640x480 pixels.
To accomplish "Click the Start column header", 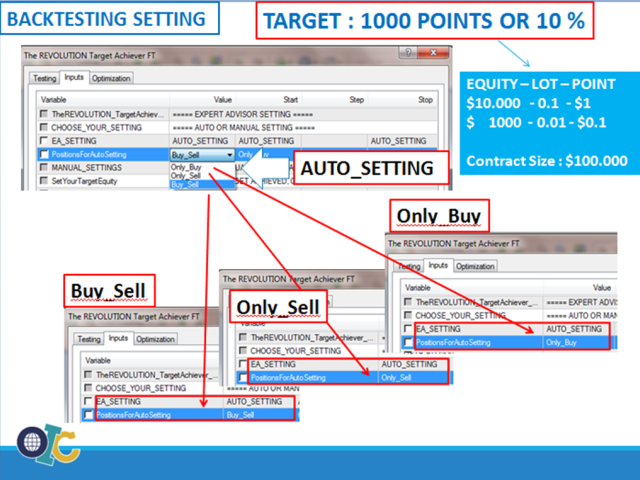I will 291,100.
